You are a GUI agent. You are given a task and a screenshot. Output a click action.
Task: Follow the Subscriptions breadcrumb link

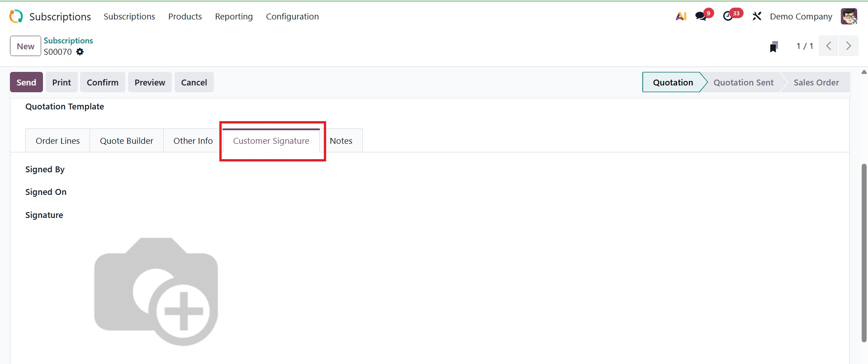[68, 40]
